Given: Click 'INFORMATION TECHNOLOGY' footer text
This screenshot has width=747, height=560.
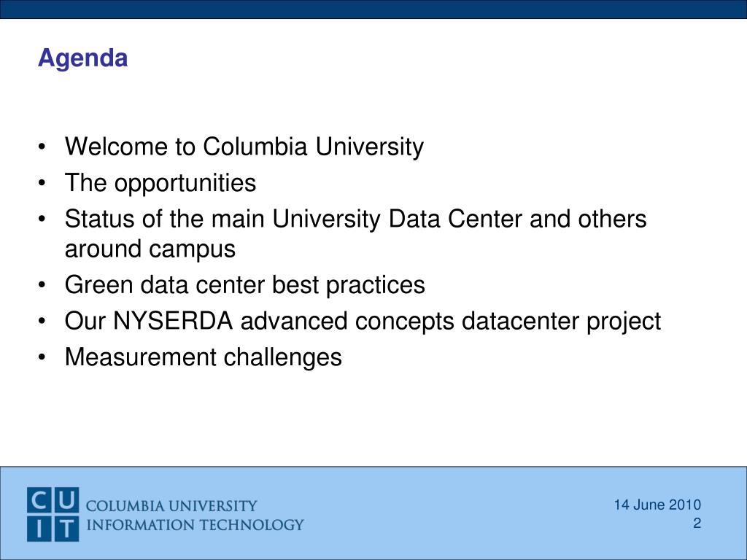Looking at the screenshot, I should point(195,525).
